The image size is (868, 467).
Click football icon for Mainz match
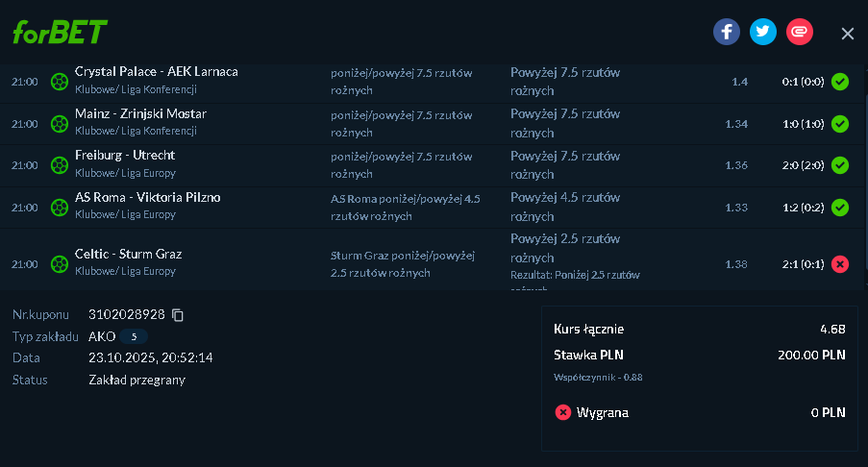pos(60,124)
